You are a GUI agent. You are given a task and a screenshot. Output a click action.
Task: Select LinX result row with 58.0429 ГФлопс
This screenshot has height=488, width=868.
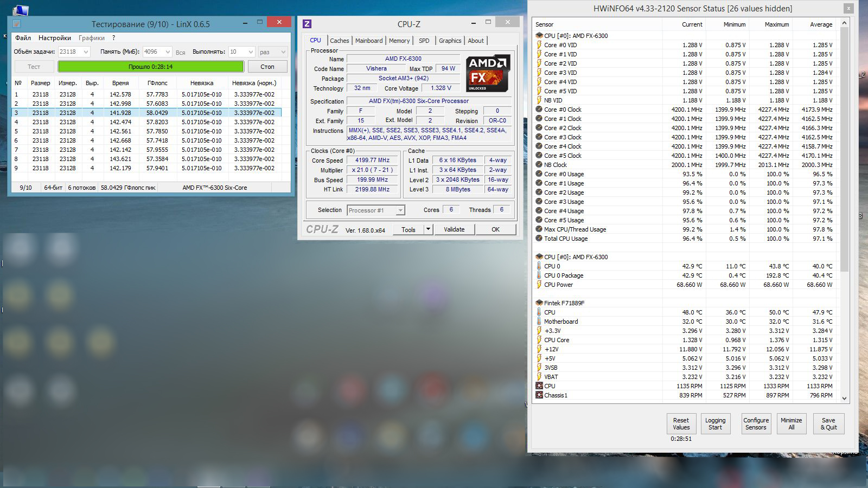point(146,113)
